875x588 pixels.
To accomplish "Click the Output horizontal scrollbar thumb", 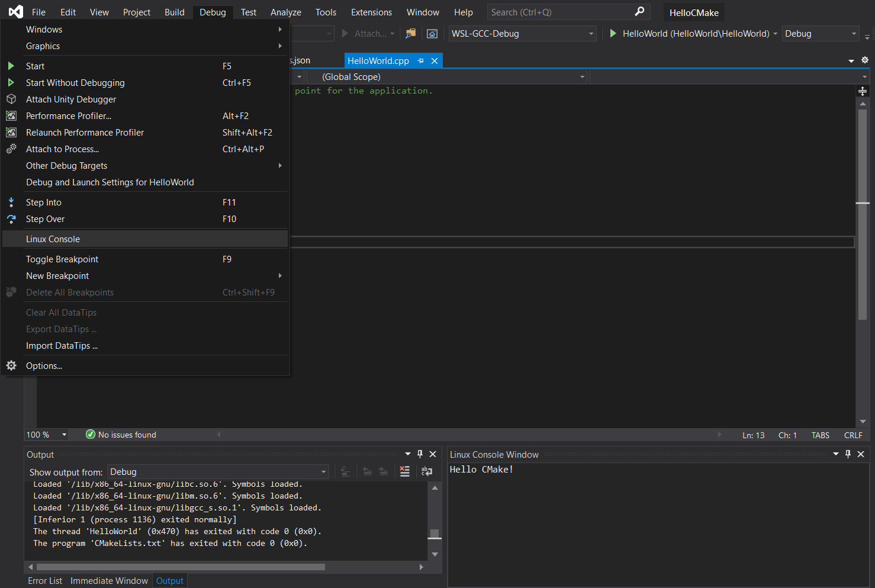I will pos(181,567).
